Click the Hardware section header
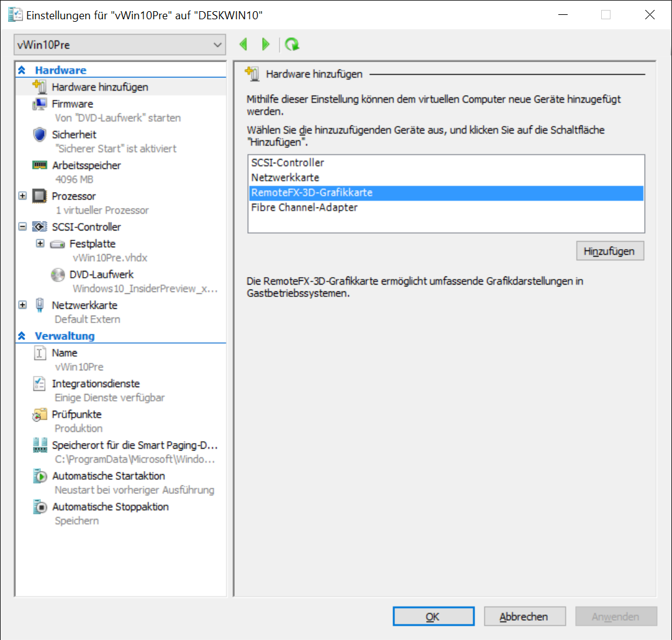The image size is (672, 640). pyautogui.click(x=60, y=70)
